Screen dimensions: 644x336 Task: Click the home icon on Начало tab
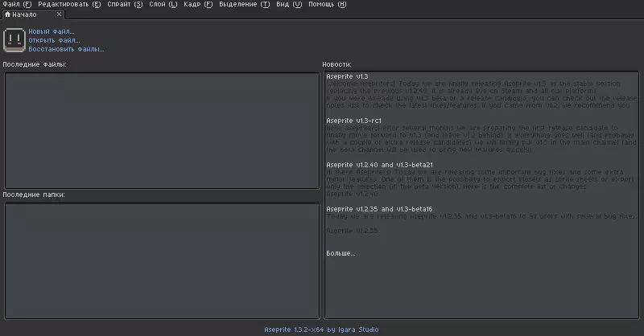tap(7, 14)
